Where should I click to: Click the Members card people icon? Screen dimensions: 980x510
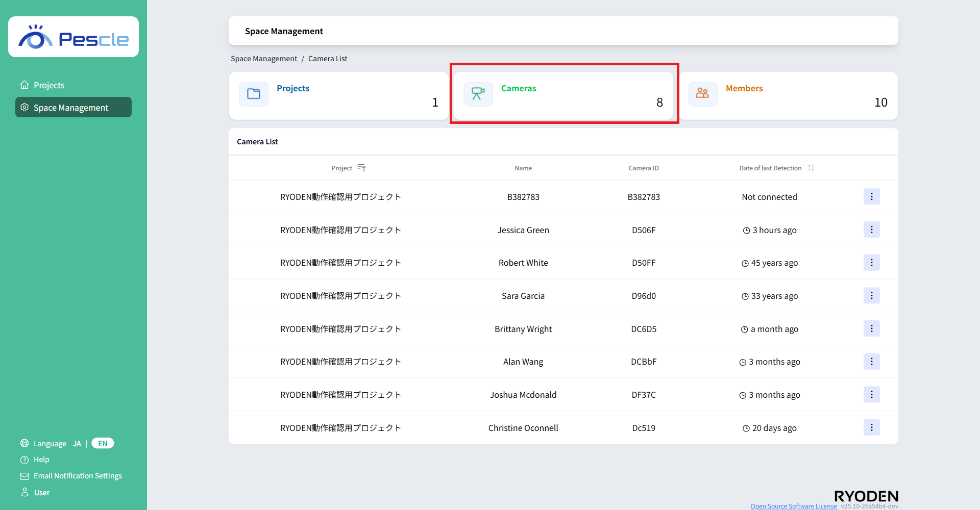point(702,94)
